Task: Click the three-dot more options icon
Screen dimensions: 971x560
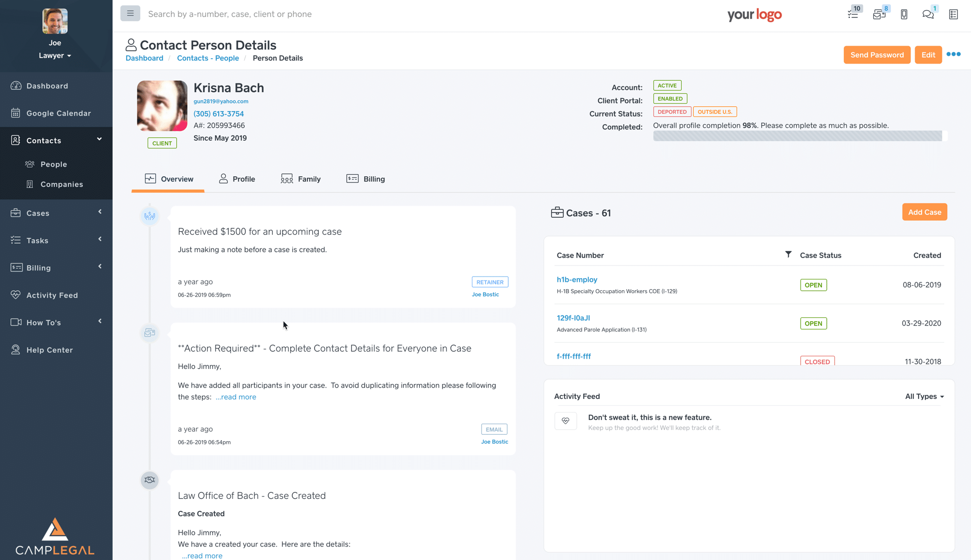Action: pos(954,54)
